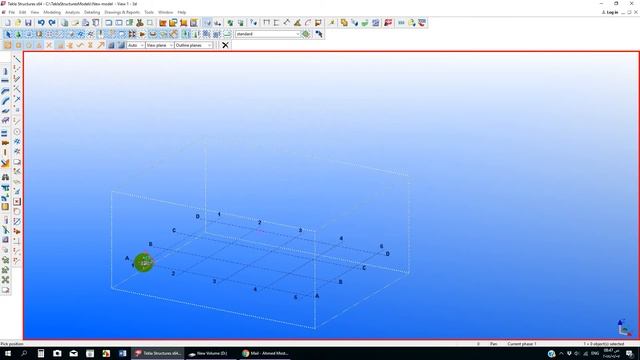Screen dimensions: 640x360
Task: Save the model with the floppy disk icon
Action: [28, 23]
